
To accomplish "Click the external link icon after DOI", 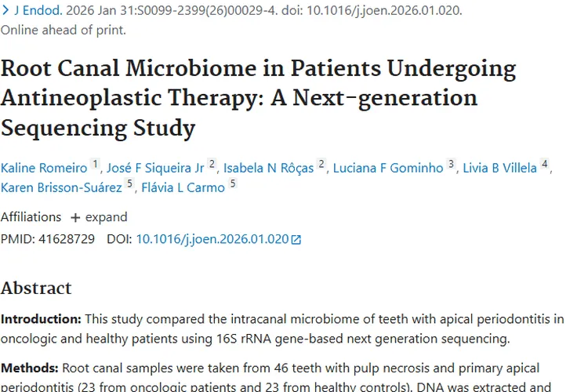I will pyautogui.click(x=296, y=240).
